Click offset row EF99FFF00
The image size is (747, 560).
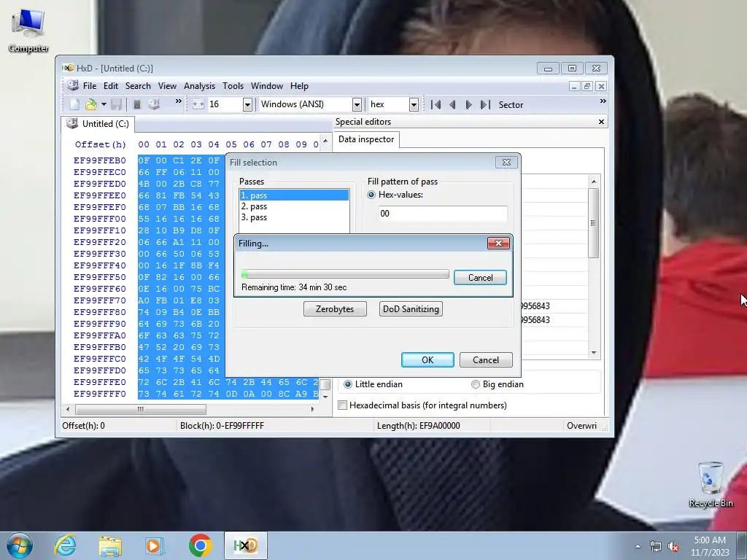click(x=99, y=219)
